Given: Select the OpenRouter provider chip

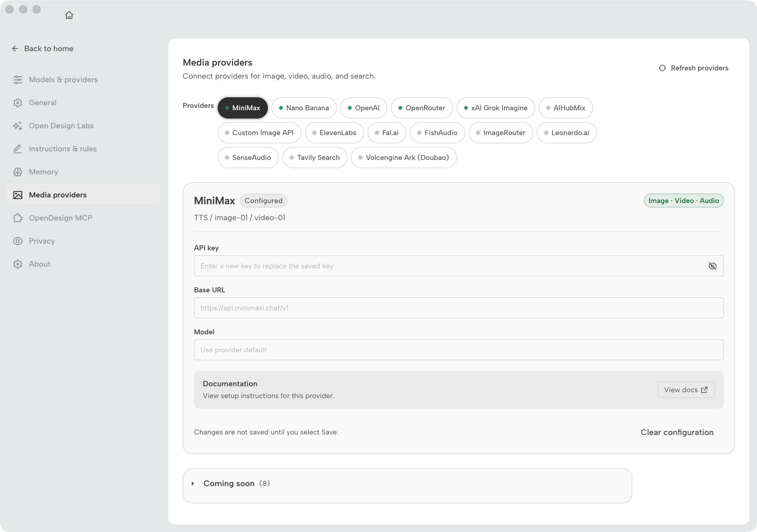Looking at the screenshot, I should click(x=422, y=108).
